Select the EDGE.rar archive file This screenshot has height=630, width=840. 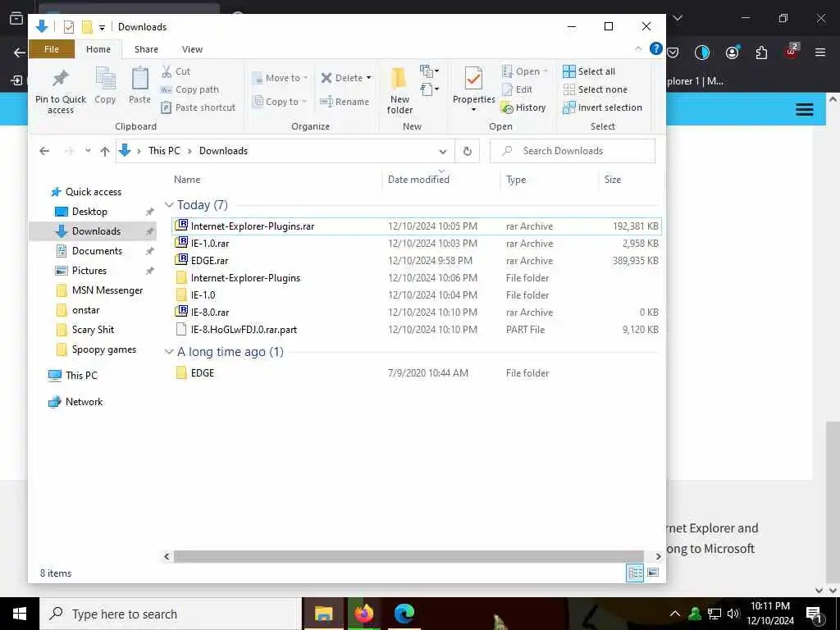coord(417,261)
